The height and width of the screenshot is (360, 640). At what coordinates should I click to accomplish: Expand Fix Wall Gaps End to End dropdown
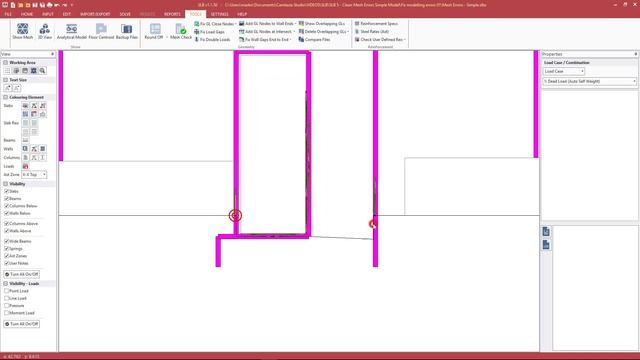[x=291, y=40]
